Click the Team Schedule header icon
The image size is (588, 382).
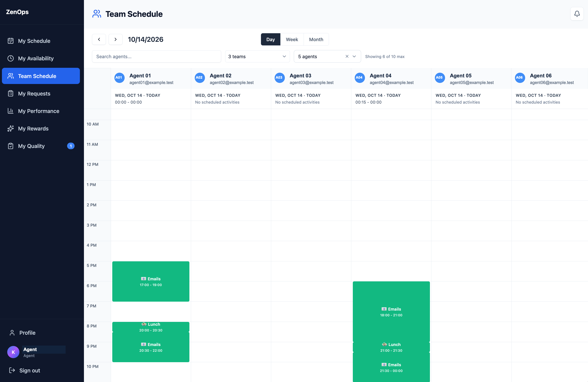[97, 14]
